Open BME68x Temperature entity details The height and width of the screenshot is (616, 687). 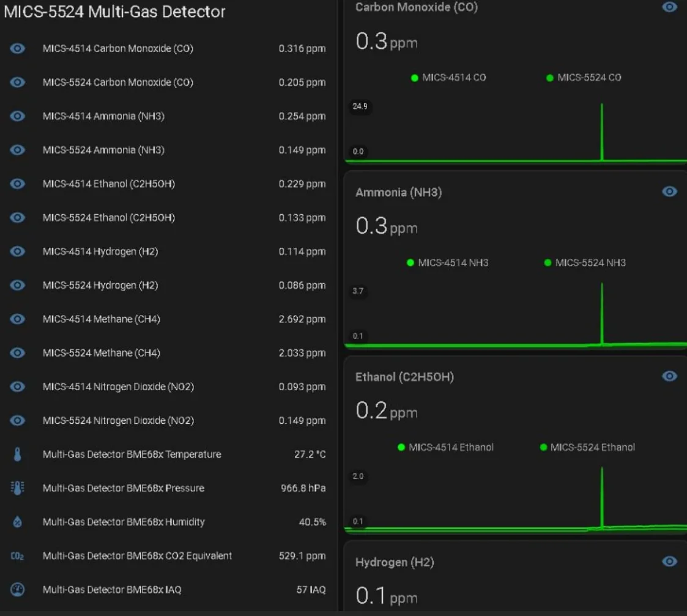point(168,455)
